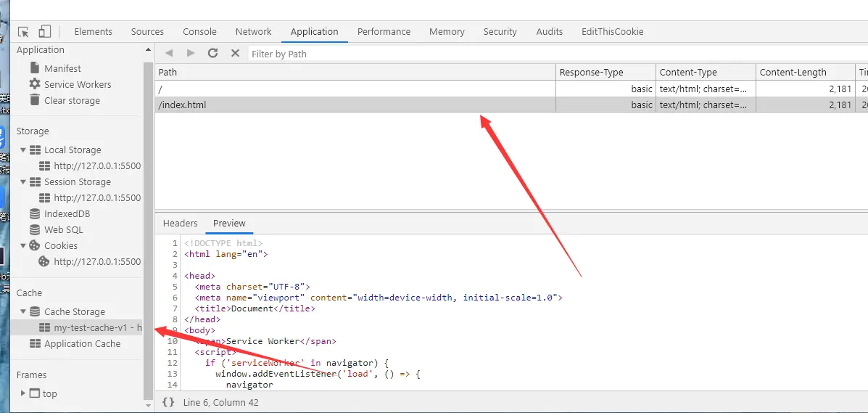Open the Performance tab

(384, 32)
